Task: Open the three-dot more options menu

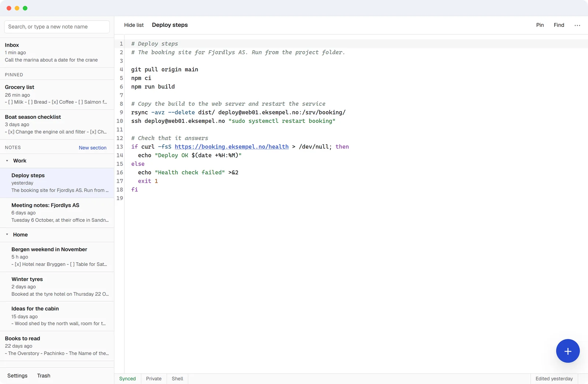Action: tap(577, 25)
